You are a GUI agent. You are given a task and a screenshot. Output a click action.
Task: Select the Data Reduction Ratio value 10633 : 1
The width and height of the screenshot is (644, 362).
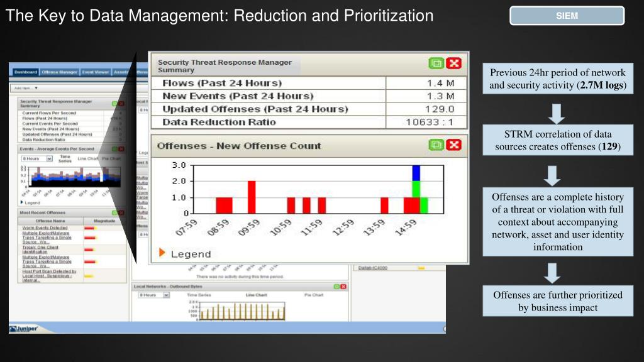[x=430, y=122]
